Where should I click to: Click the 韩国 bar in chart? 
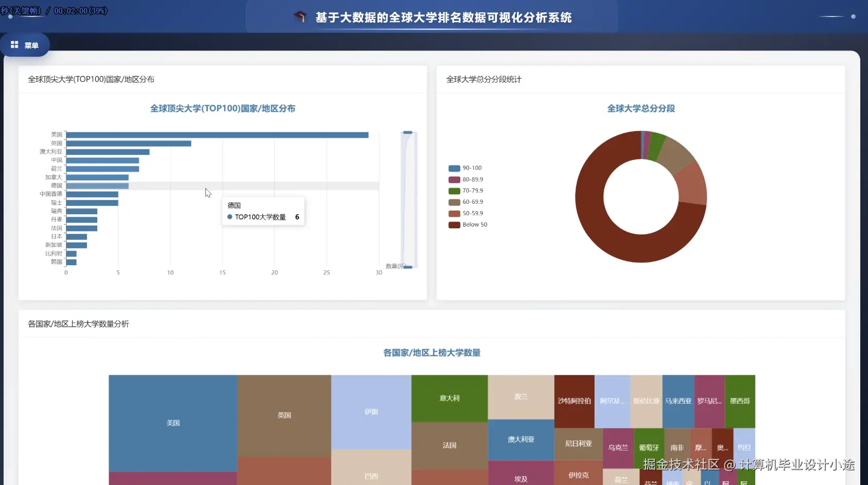click(72, 262)
